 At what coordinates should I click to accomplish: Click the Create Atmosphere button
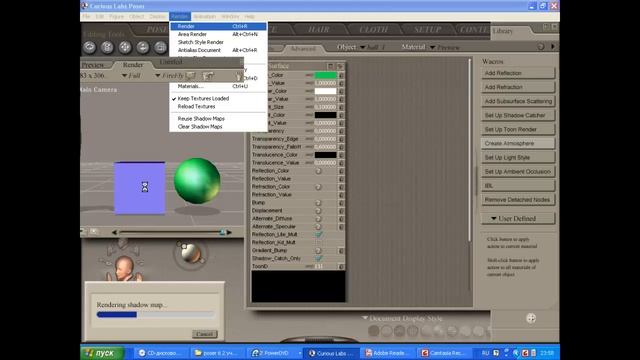click(518, 144)
